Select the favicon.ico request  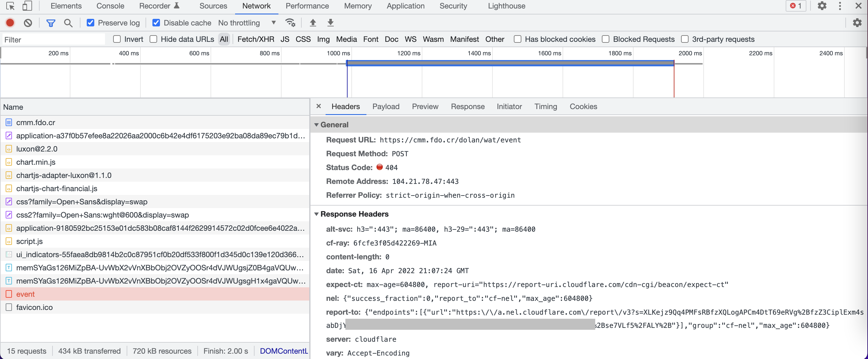tap(34, 307)
